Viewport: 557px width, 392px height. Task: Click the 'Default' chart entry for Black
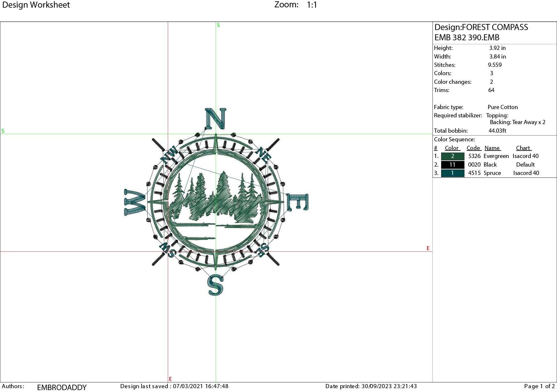click(525, 165)
